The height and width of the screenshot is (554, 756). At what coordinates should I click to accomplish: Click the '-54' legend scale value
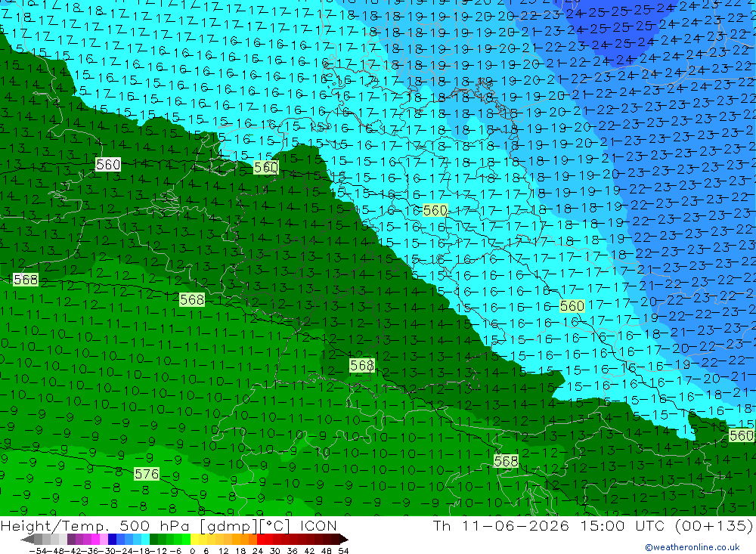tap(39, 551)
